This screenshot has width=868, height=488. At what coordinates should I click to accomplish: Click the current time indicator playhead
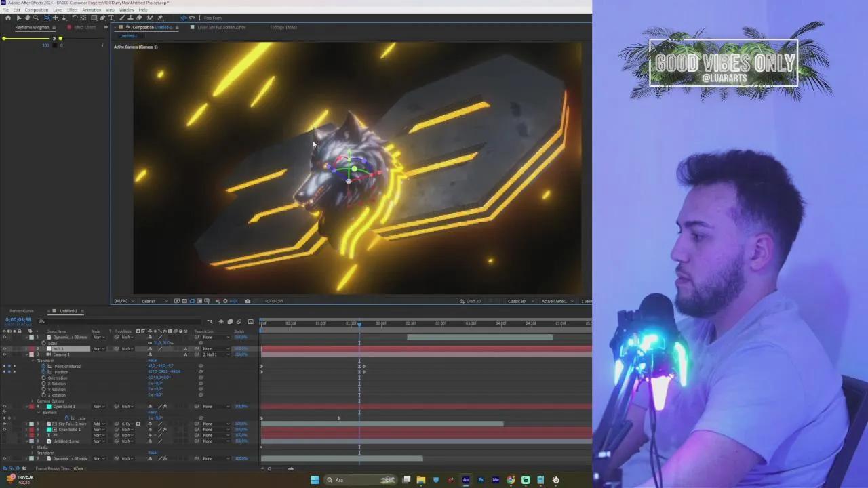coord(359,323)
